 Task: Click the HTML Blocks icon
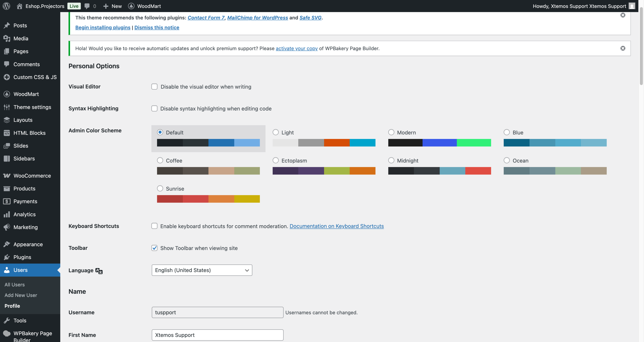click(x=7, y=133)
